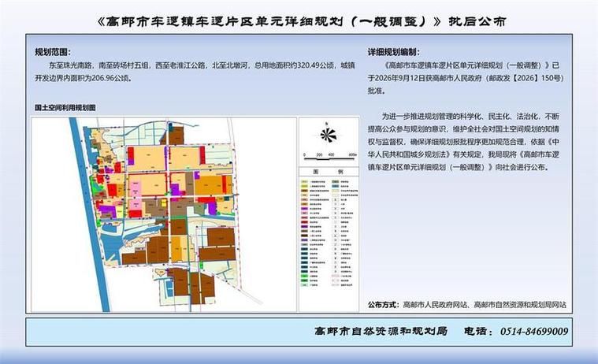Click the 详细规划编制 heading

[394, 52]
